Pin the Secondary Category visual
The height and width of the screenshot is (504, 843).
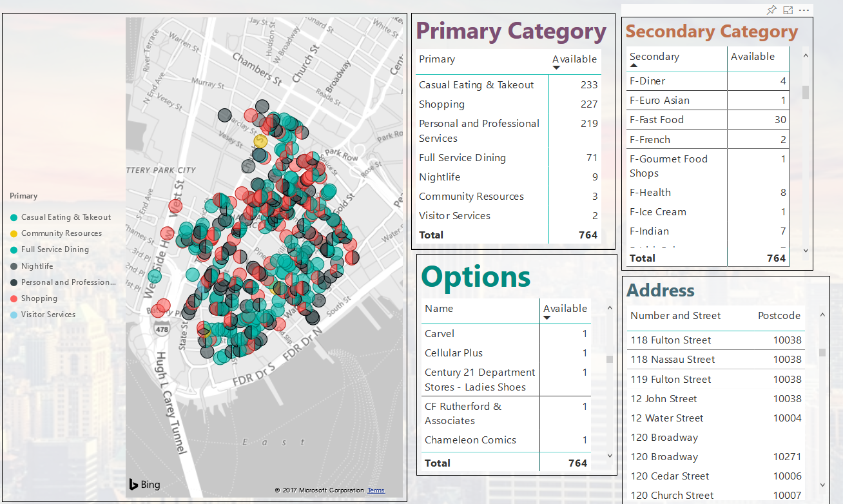[x=771, y=10]
